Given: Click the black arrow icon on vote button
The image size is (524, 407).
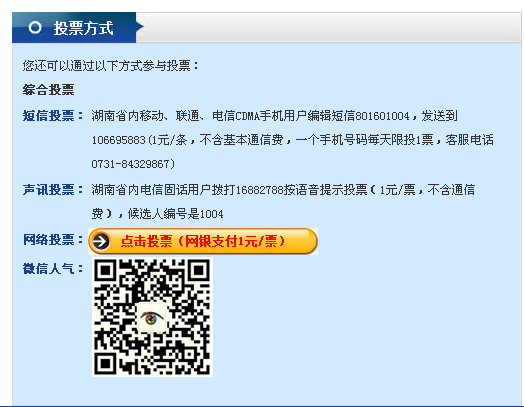Looking at the screenshot, I should point(101,241).
